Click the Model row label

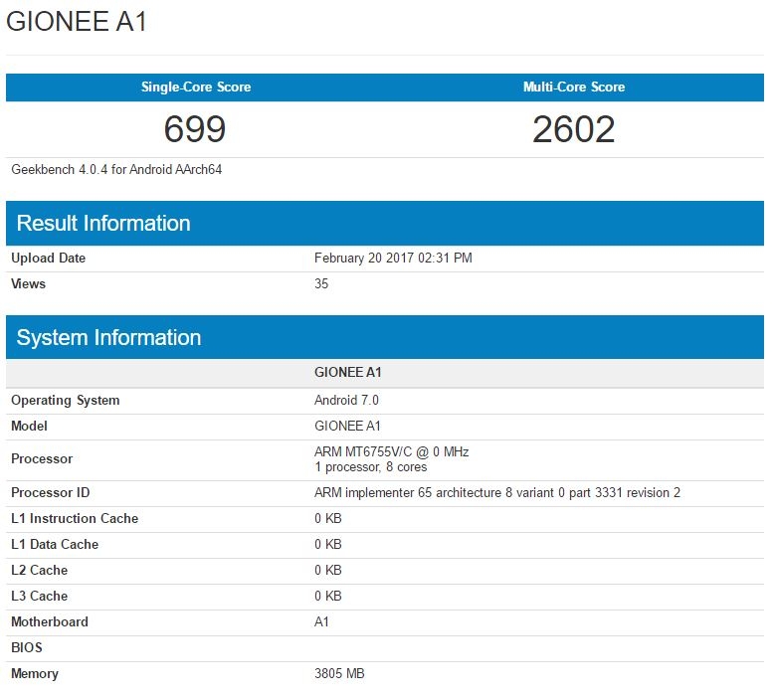[x=29, y=427]
